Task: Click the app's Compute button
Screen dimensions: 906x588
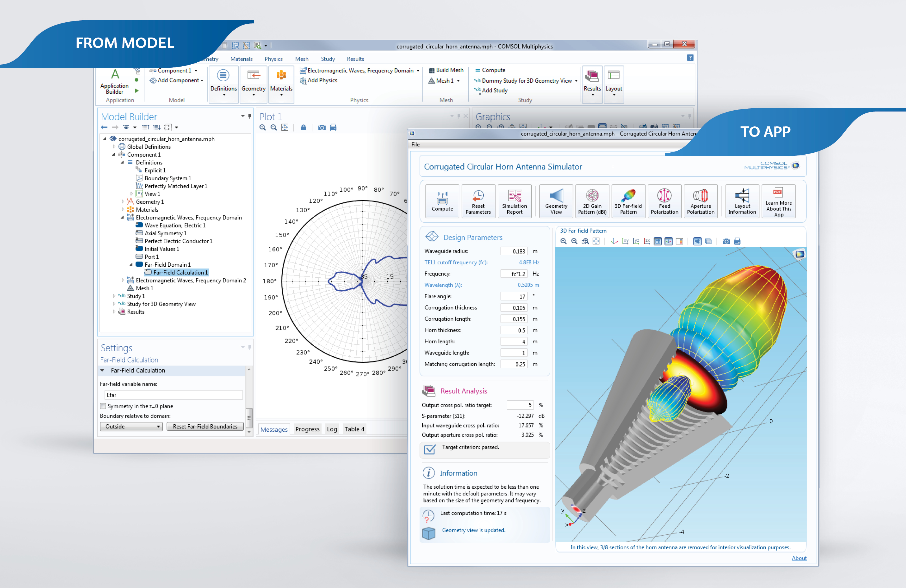Action: (442, 201)
